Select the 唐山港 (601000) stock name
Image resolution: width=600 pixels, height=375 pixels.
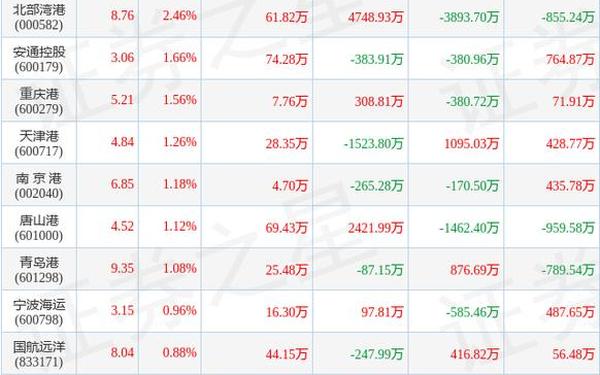coord(39,228)
